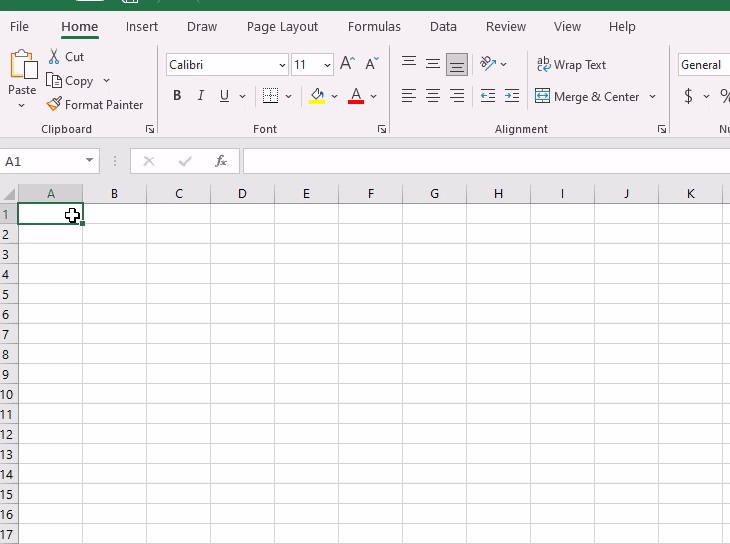This screenshot has width=730, height=544.
Task: Decrease font size with the smaller A icon
Action: pos(372,63)
